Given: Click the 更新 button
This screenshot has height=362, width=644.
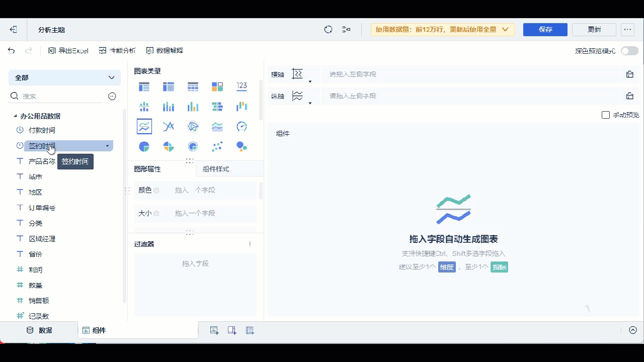Looking at the screenshot, I should point(594,30).
